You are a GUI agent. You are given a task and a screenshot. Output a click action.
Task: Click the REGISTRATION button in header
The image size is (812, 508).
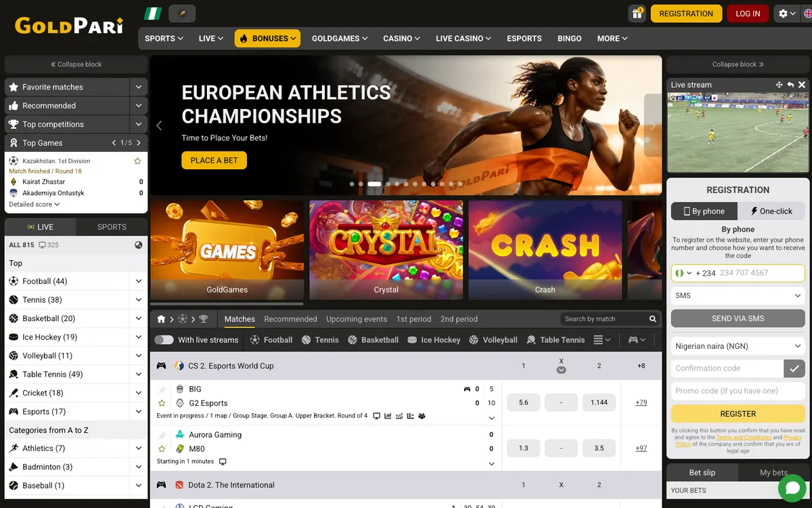(x=686, y=14)
